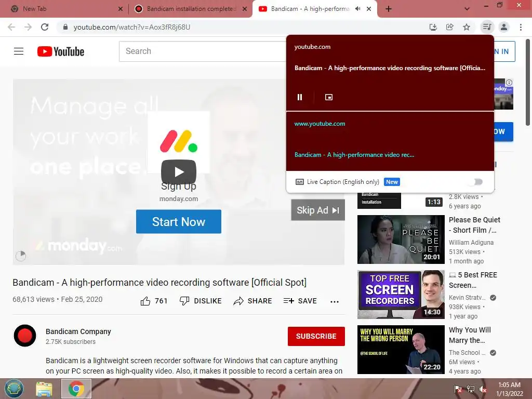Viewport: 532px width, 399px height.
Task: Open Chrome profile avatar
Action: coord(504,27)
